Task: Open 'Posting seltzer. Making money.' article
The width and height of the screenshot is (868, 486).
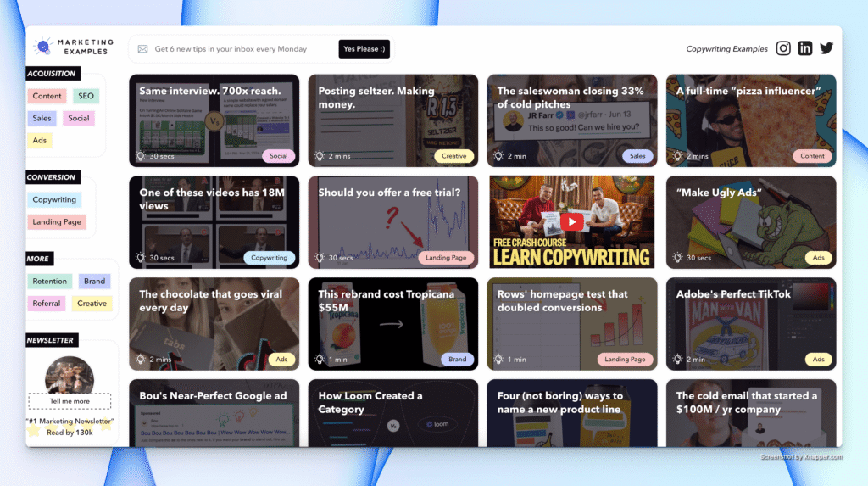Action: 393,120
